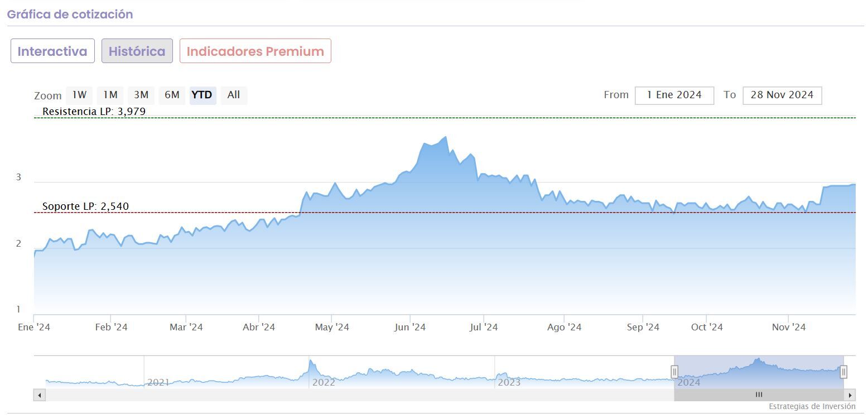Select the YTD zoom option
Image resolution: width=868 pixels, height=418 pixels.
(202, 95)
